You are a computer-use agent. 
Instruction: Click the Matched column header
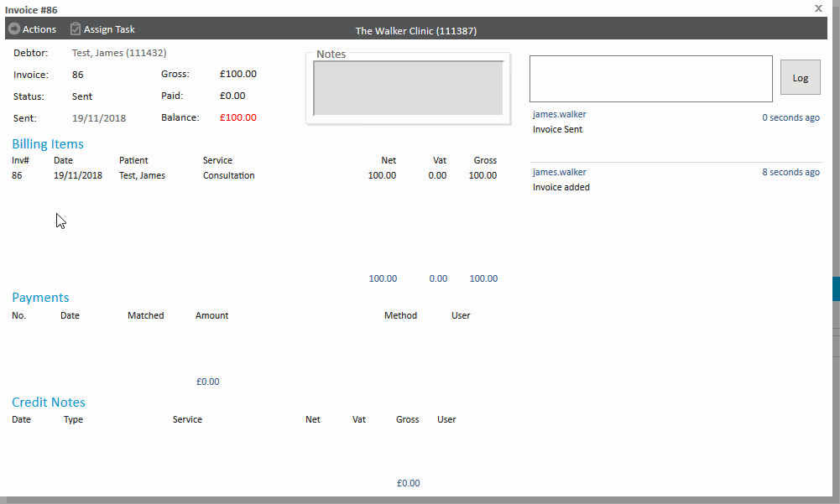tap(146, 315)
